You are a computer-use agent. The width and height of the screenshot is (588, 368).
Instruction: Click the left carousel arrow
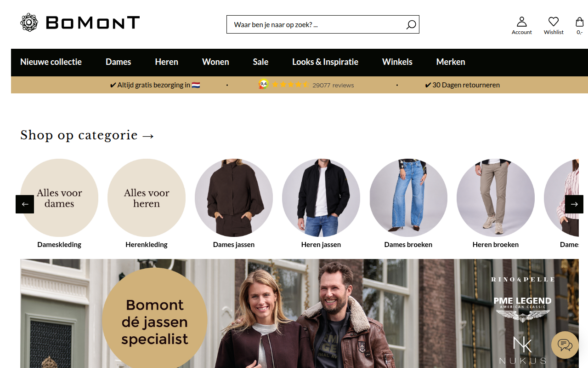[x=25, y=204]
